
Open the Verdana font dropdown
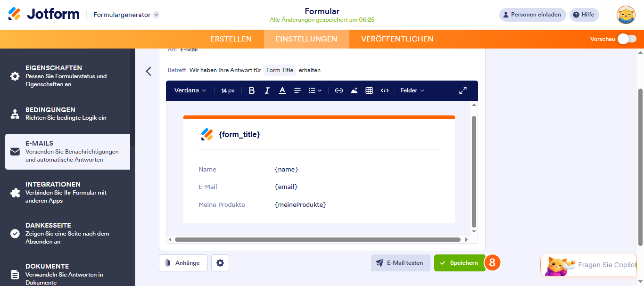[x=190, y=90]
